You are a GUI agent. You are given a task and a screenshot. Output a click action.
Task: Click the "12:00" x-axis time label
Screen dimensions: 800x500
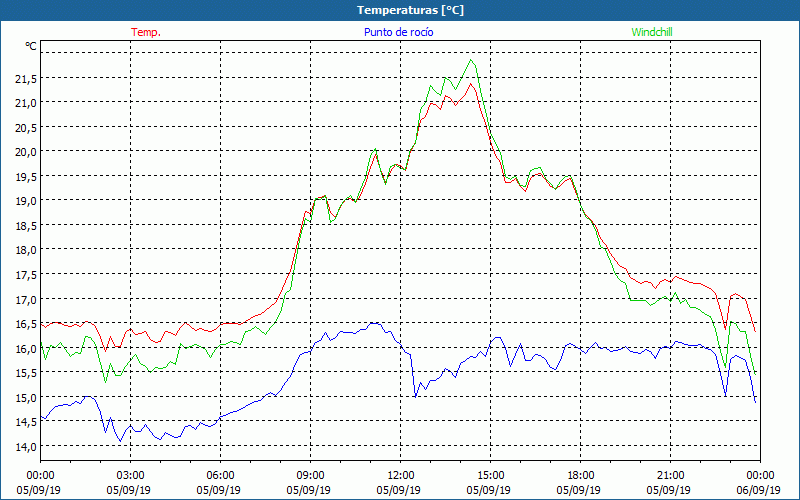[401, 476]
